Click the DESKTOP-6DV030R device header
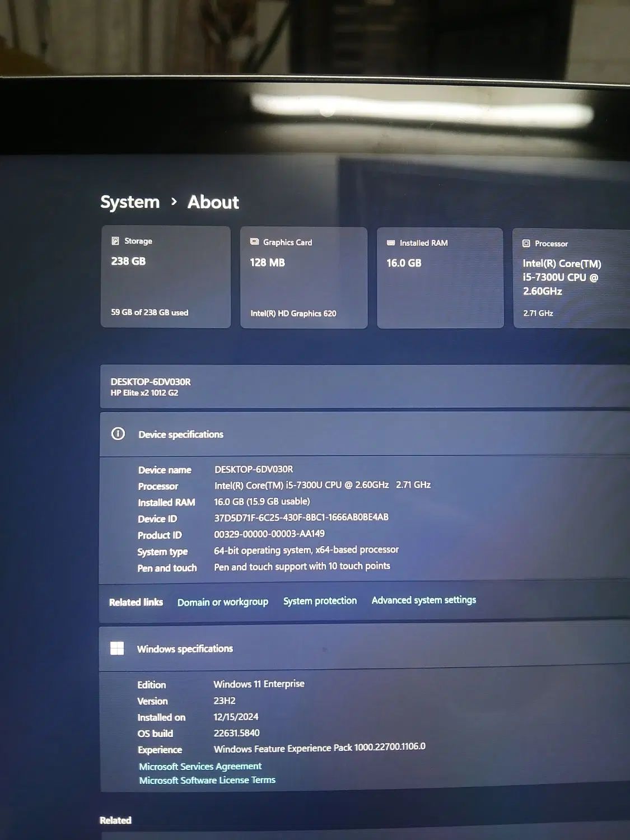This screenshot has width=630, height=840. [151, 382]
